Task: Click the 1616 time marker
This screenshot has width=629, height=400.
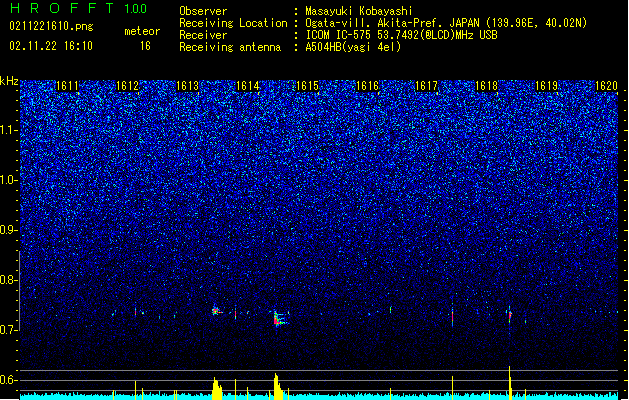Action: click(x=367, y=86)
